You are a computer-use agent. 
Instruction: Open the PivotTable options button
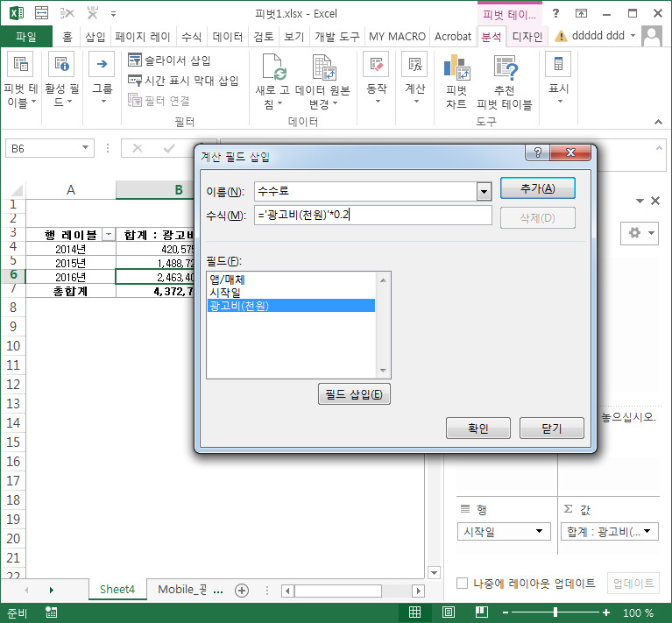(20, 79)
